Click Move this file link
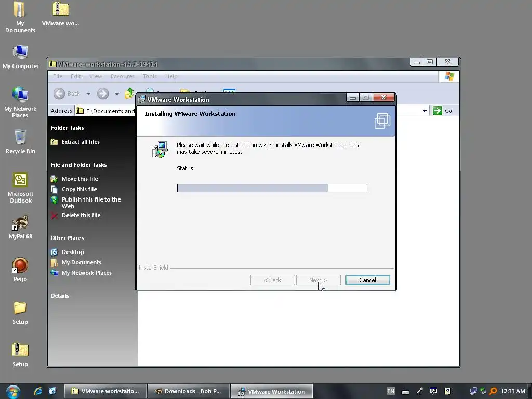 click(79, 179)
